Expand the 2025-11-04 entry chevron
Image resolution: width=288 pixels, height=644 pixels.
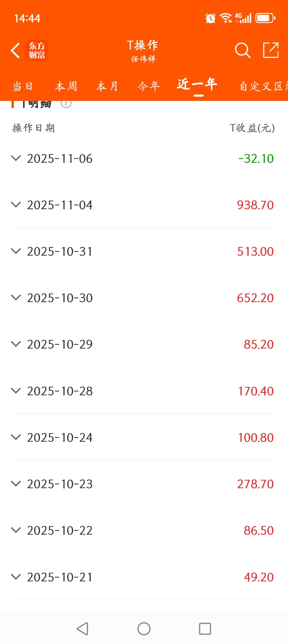tap(16, 205)
